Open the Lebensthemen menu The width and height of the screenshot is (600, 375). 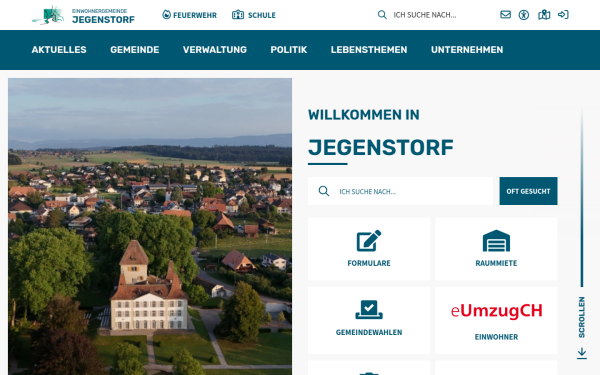click(369, 50)
